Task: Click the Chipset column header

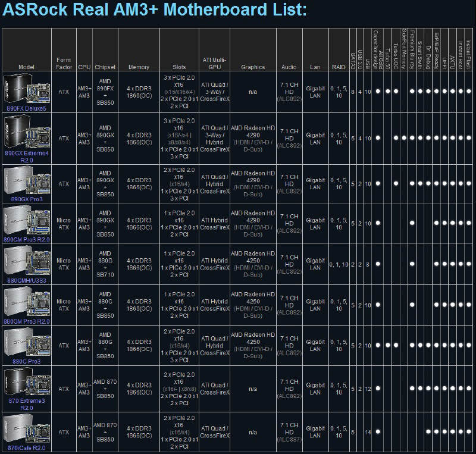Action: [x=105, y=67]
